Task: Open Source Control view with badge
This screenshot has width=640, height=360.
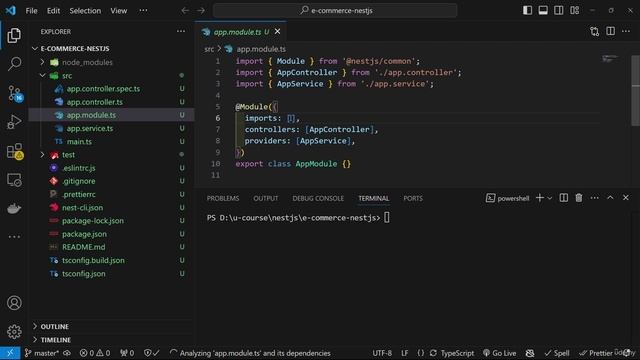Action: [15, 93]
